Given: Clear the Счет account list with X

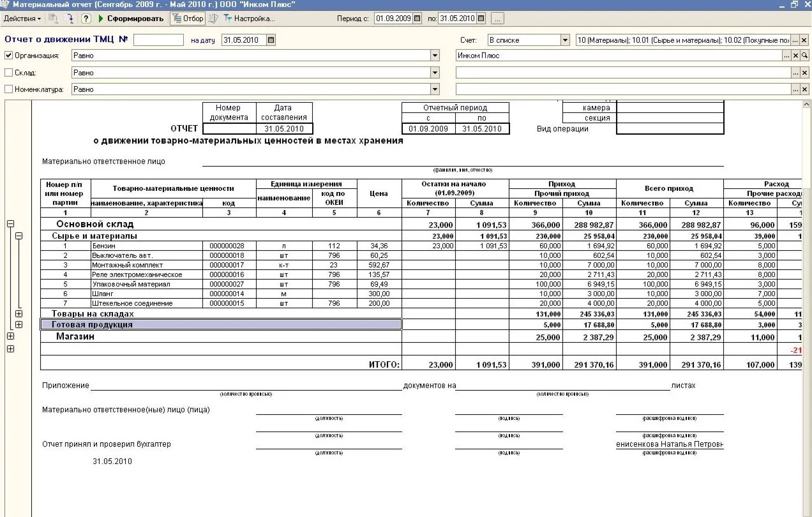Looking at the screenshot, I should click(804, 40).
